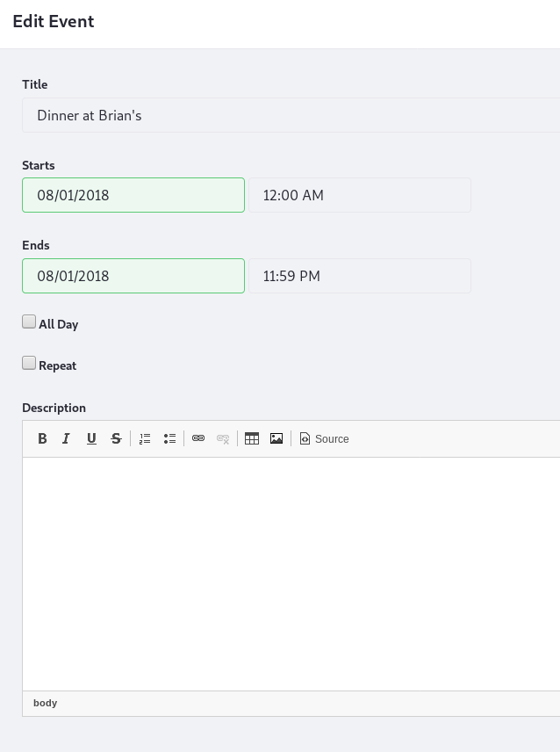Click the Edit Event heading
Image resolution: width=560 pixels, height=752 pixels.
(x=54, y=22)
